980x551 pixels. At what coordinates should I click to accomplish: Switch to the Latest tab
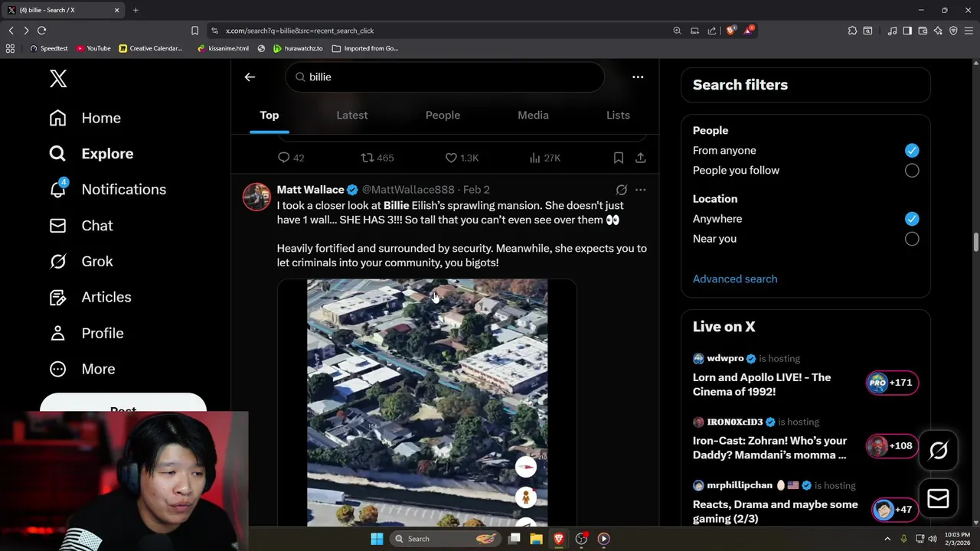[x=352, y=116]
